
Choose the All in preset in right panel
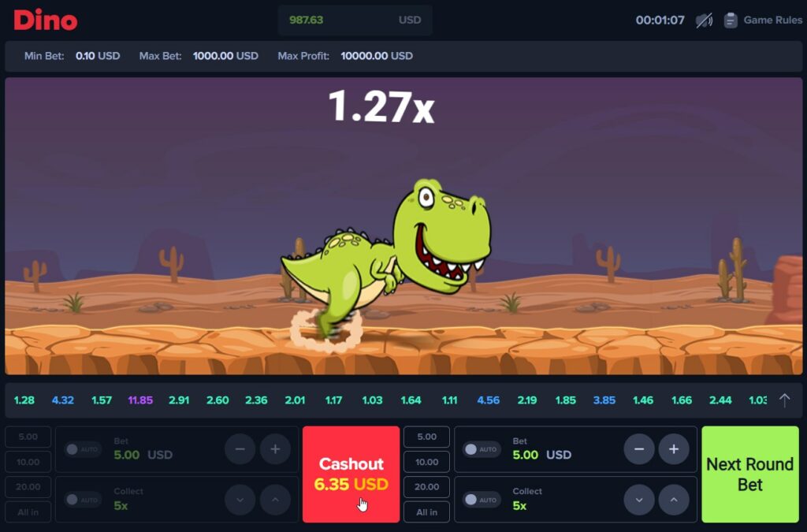(426, 512)
